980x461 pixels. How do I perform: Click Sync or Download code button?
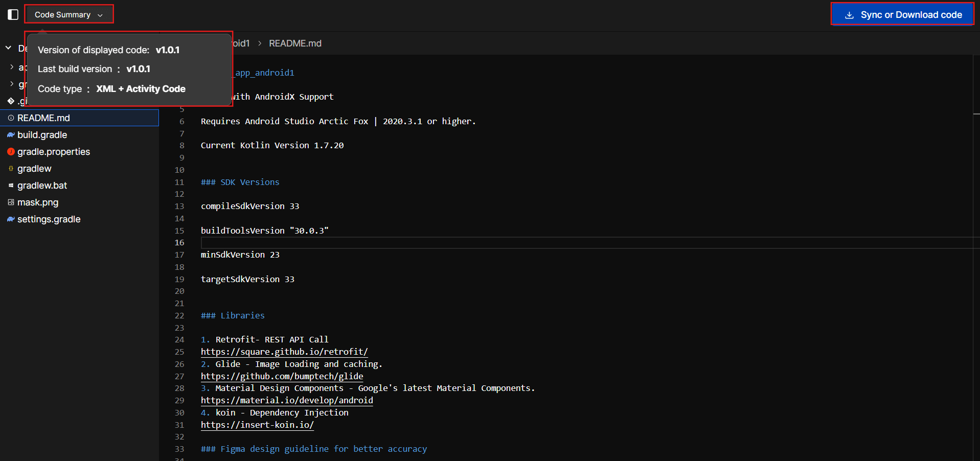(x=902, y=15)
